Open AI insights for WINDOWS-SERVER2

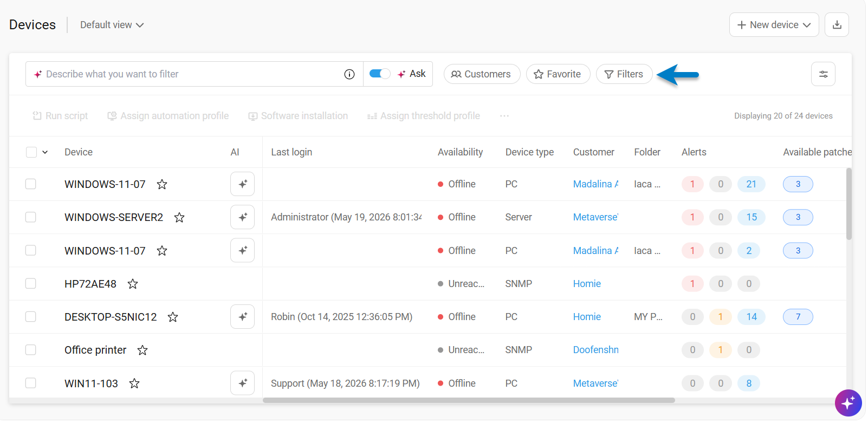click(242, 217)
